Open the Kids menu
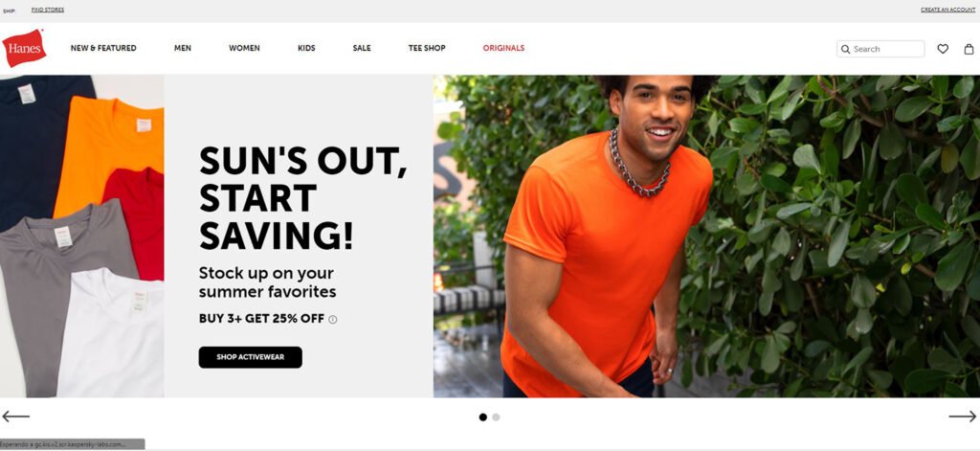 pyautogui.click(x=306, y=48)
